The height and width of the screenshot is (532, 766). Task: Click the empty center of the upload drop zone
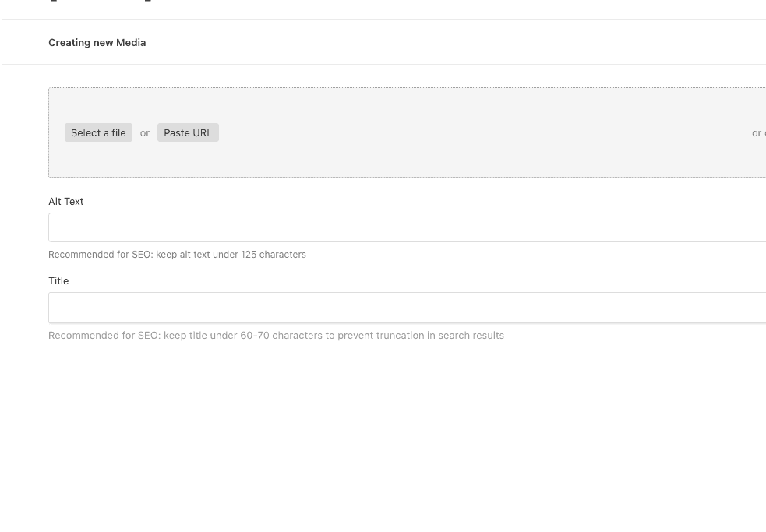pos(468,132)
